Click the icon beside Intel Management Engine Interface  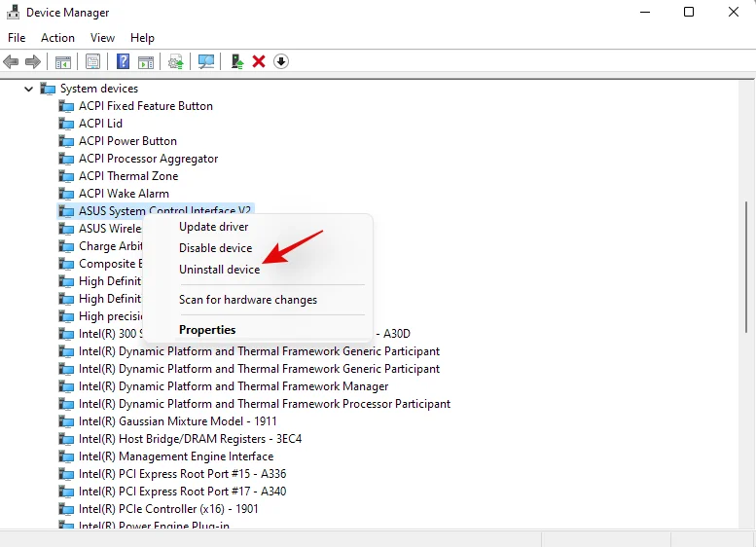(66, 456)
